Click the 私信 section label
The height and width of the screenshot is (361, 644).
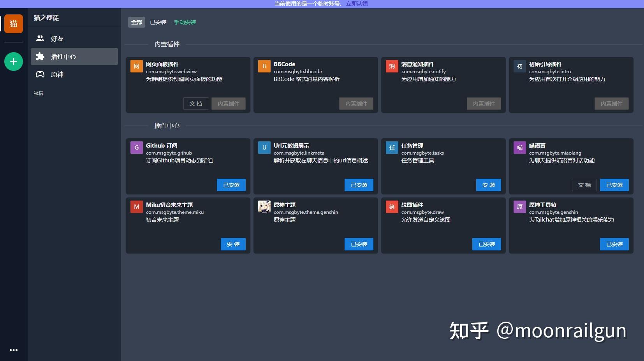tap(39, 93)
